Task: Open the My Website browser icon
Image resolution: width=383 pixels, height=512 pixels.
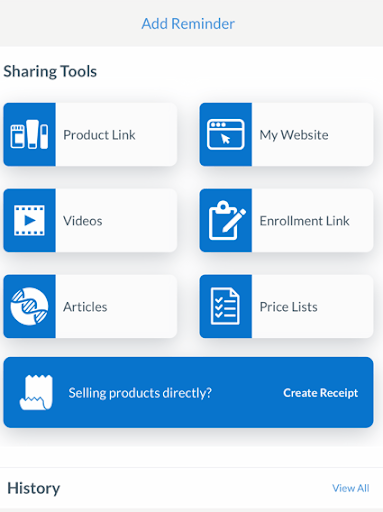Action: [226, 134]
